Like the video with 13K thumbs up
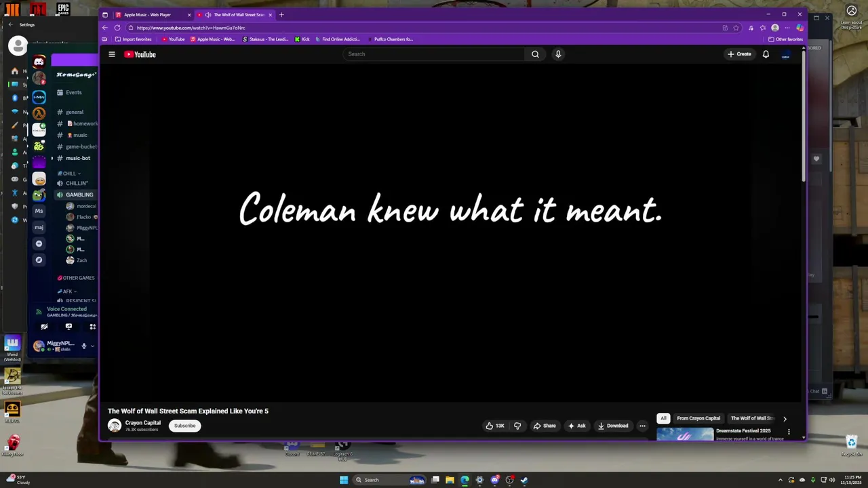 coord(495,426)
